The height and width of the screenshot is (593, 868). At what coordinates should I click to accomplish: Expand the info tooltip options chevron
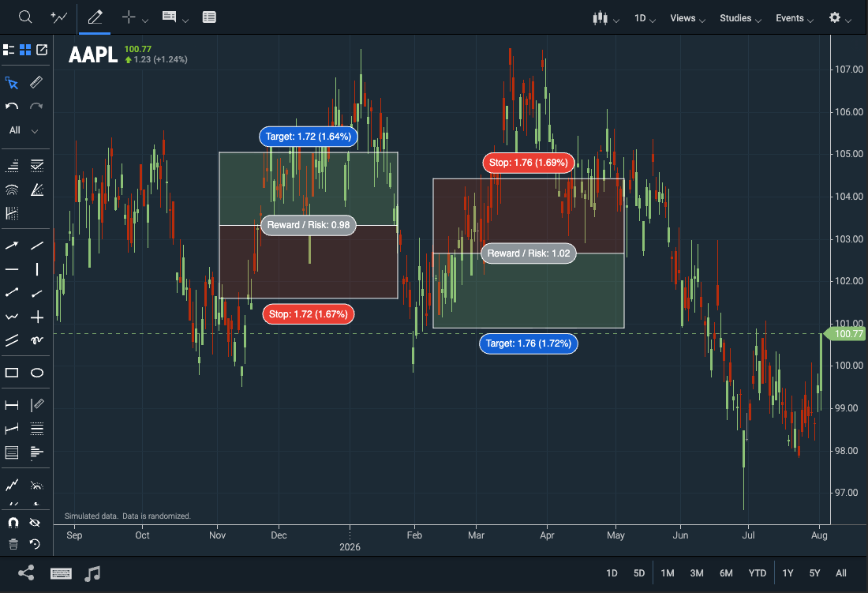[185, 21]
